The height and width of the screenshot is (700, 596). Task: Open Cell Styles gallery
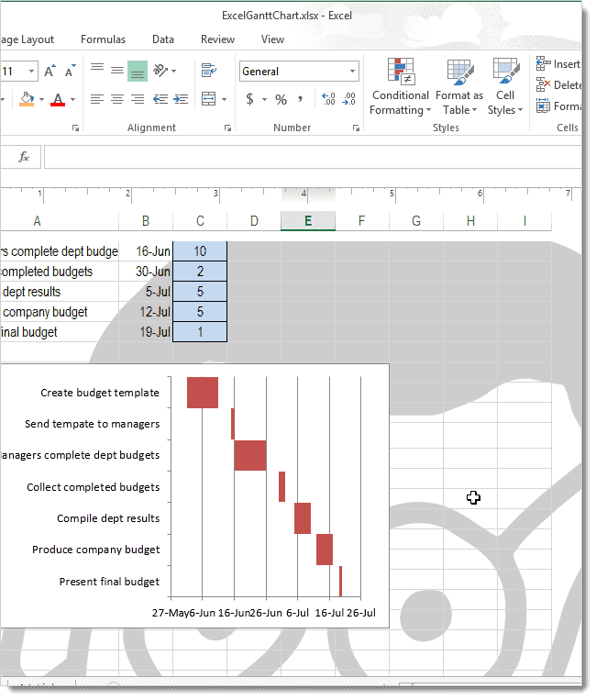click(x=505, y=87)
